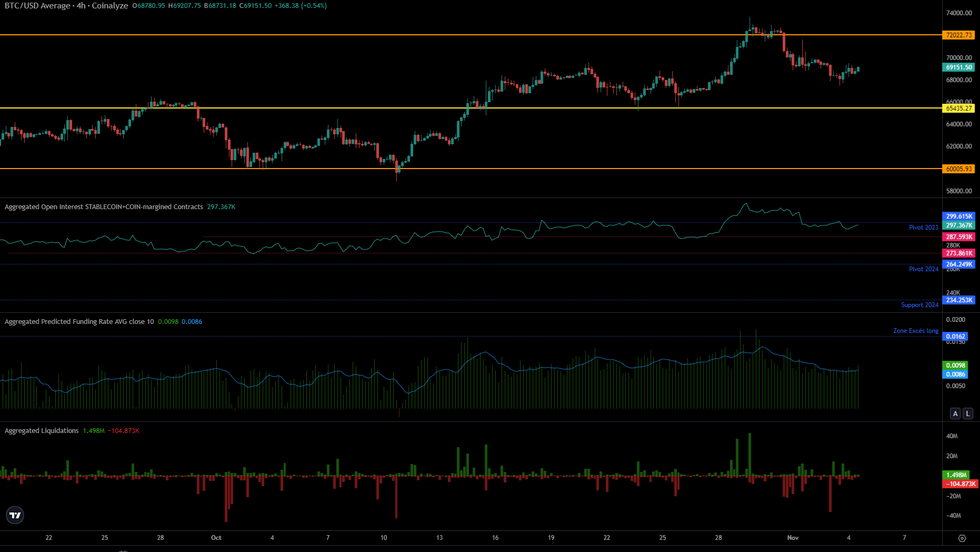Click the green 1.498M axis label
The height and width of the screenshot is (552, 980).
click(956, 475)
